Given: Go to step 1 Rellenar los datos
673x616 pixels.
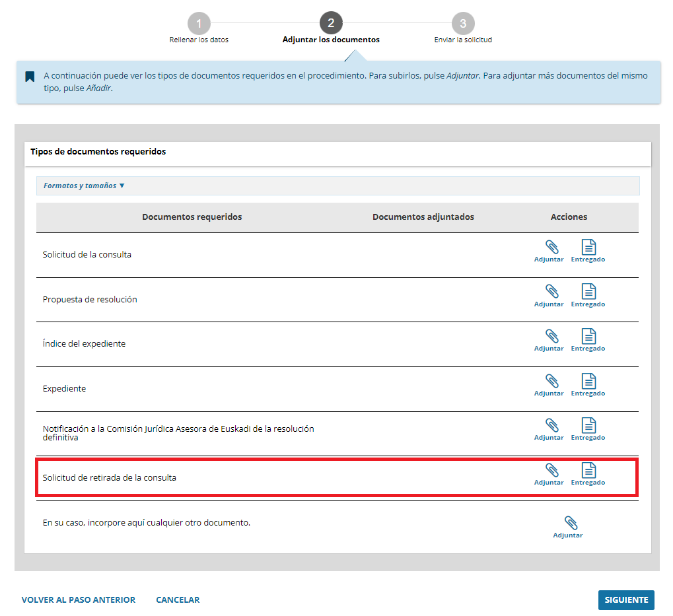Looking at the screenshot, I should (x=199, y=24).
